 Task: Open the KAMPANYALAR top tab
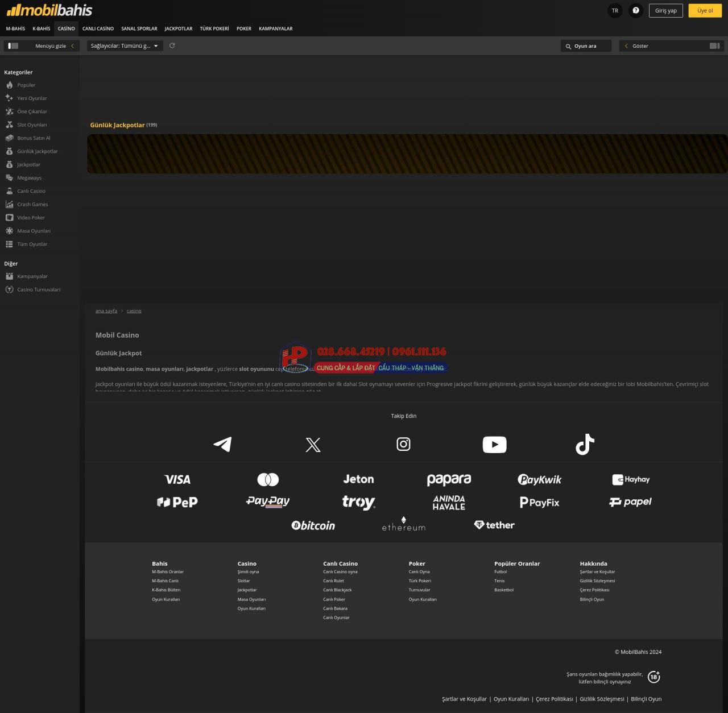pyautogui.click(x=276, y=28)
